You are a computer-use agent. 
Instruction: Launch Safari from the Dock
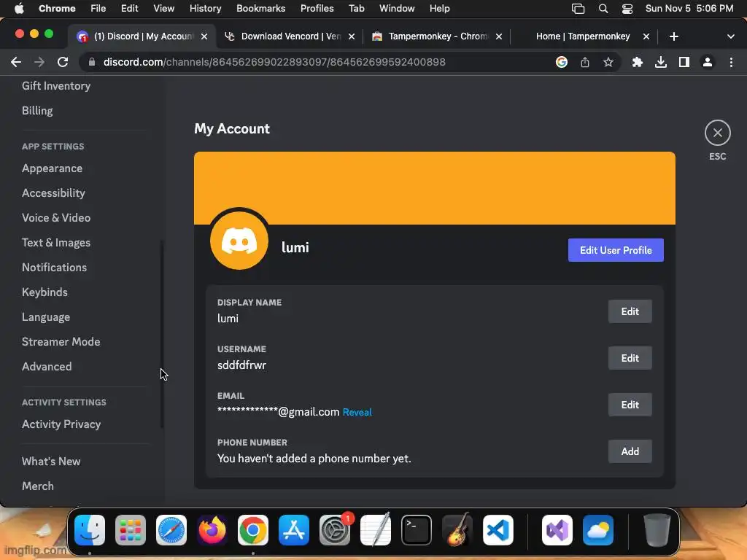click(171, 530)
